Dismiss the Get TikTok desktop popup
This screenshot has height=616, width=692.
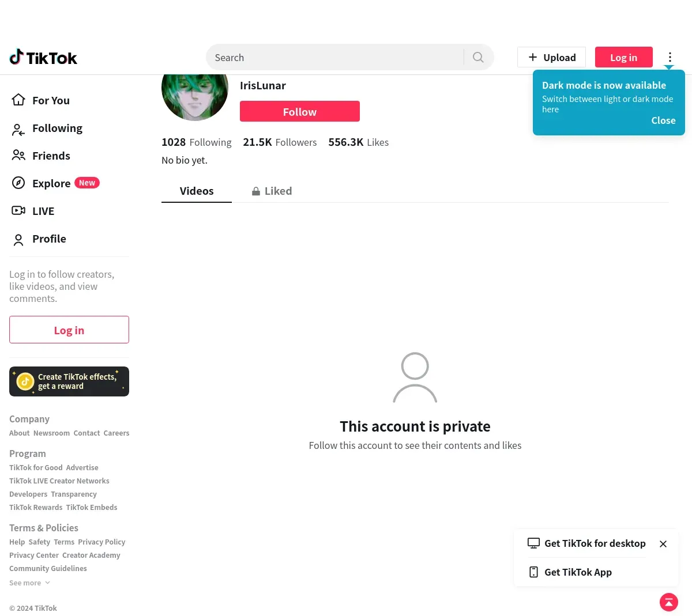(663, 544)
